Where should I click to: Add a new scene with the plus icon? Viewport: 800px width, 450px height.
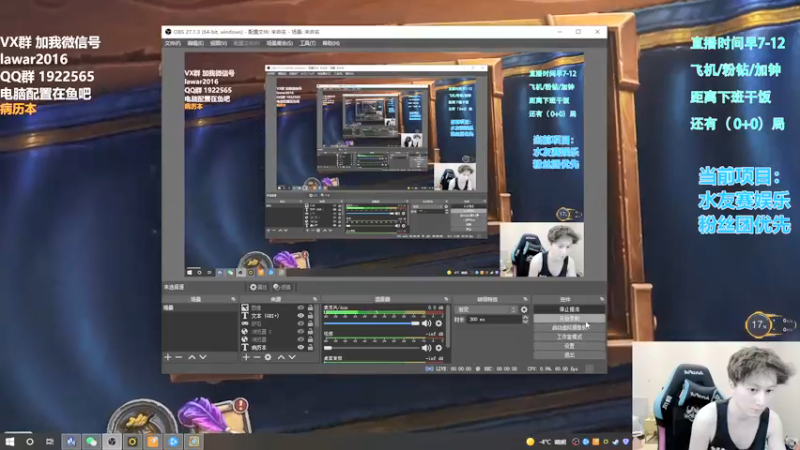click(x=168, y=357)
